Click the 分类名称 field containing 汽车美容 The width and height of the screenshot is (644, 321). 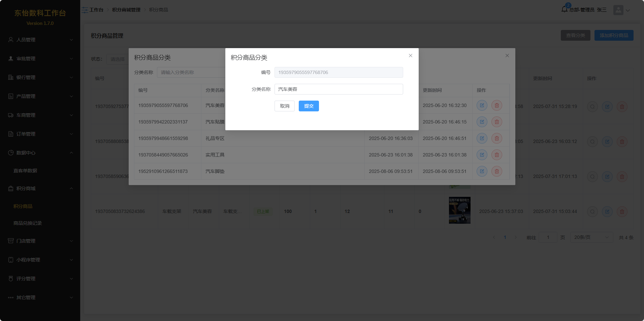pos(339,89)
